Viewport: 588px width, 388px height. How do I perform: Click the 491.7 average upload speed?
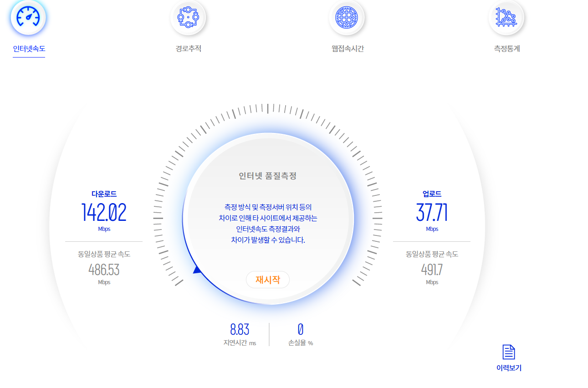432,270
